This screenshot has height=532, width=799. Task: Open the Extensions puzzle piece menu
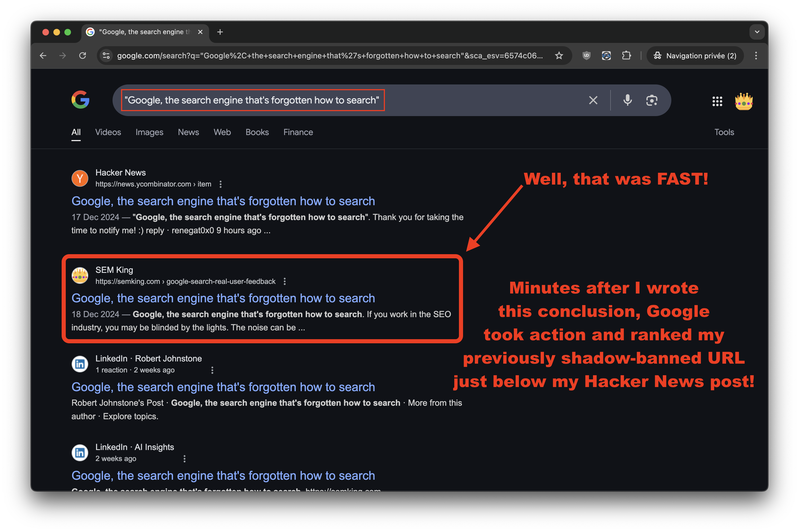point(626,56)
